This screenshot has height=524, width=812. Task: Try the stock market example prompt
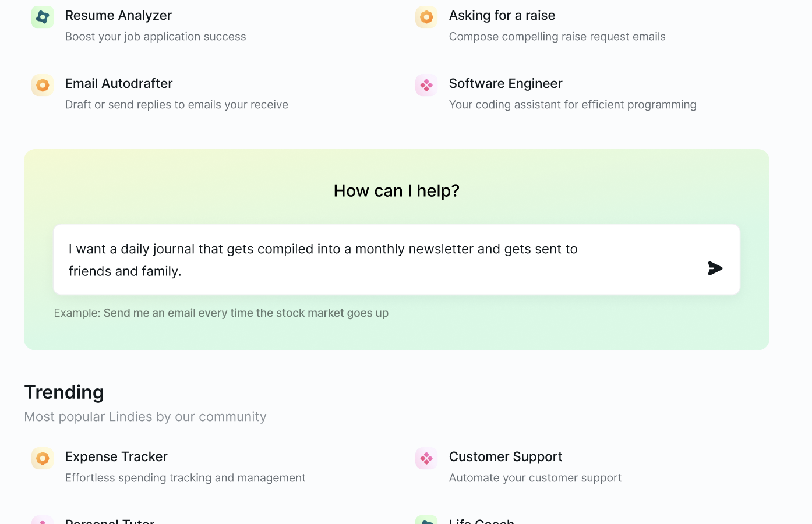pyautogui.click(x=245, y=313)
